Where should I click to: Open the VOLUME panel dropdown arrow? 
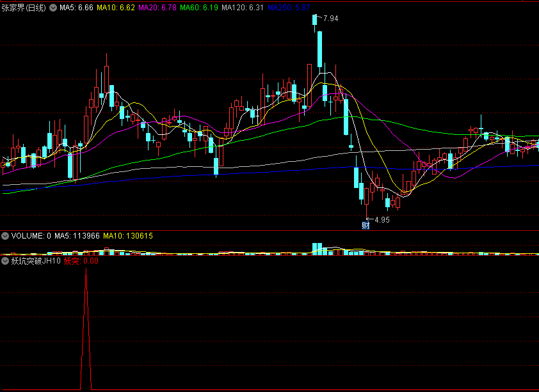pos(5,236)
